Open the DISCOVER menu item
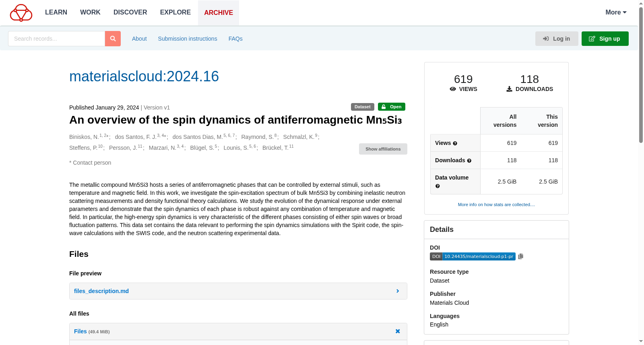The image size is (644, 345). point(130,12)
